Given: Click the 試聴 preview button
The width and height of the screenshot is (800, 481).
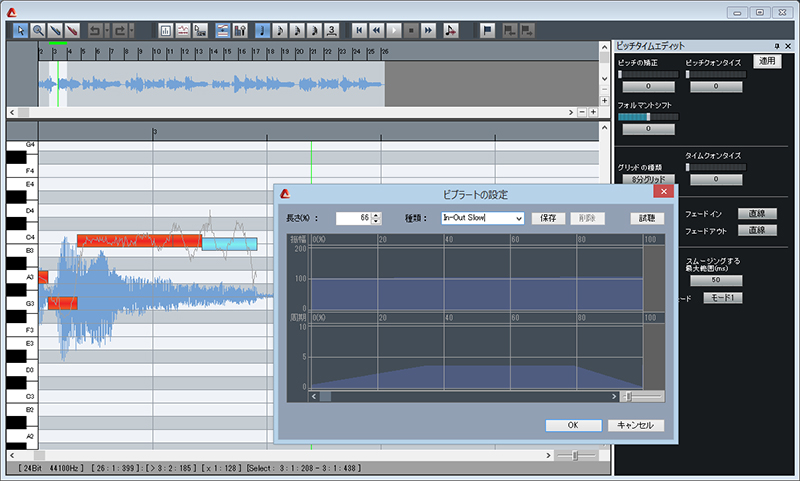Looking at the screenshot, I should [x=647, y=218].
